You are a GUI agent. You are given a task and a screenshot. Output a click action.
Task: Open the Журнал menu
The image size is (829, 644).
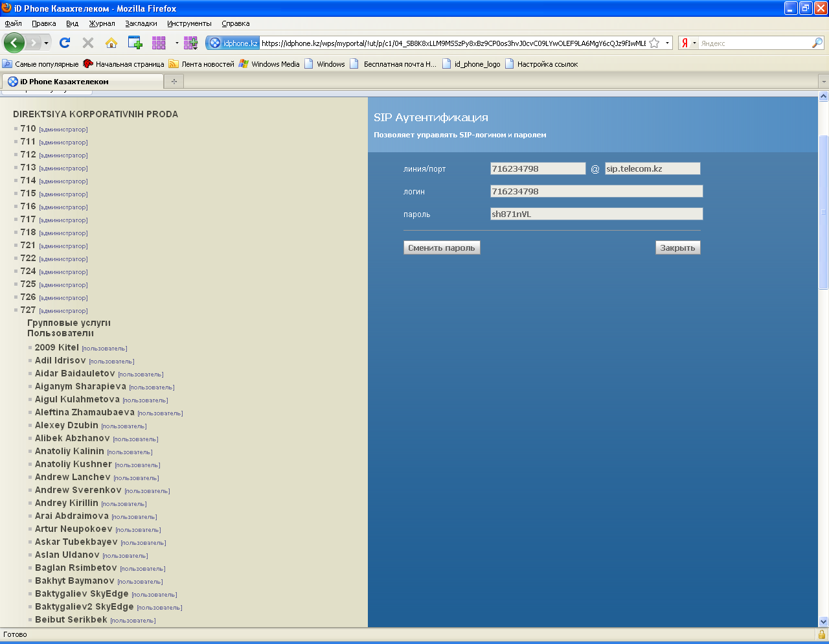tap(102, 23)
